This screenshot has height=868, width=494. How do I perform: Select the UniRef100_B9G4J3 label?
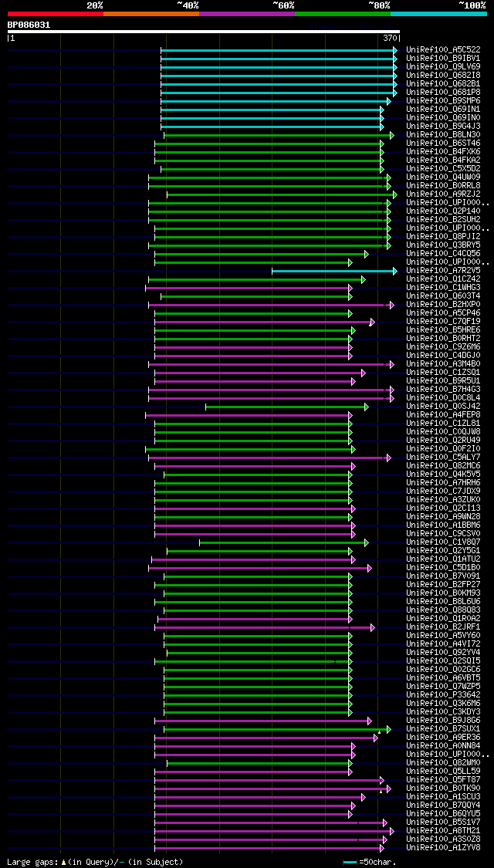(x=443, y=127)
